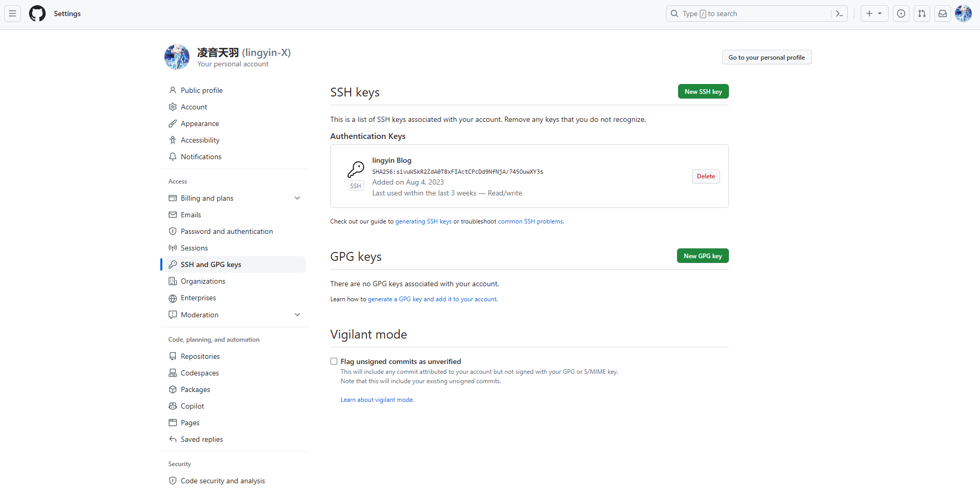The image size is (980, 490).
Task: Select Sessions in the sidebar
Action: point(194,248)
